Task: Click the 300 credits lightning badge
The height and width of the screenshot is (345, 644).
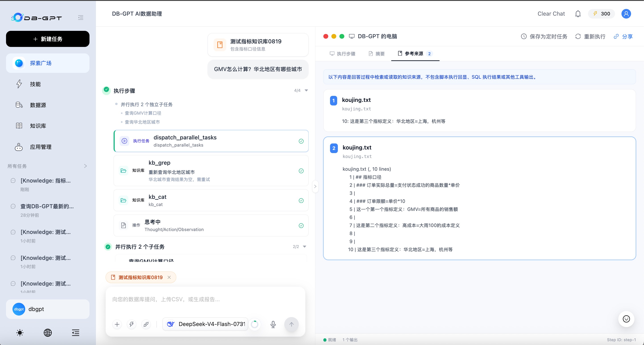Action: (601, 14)
